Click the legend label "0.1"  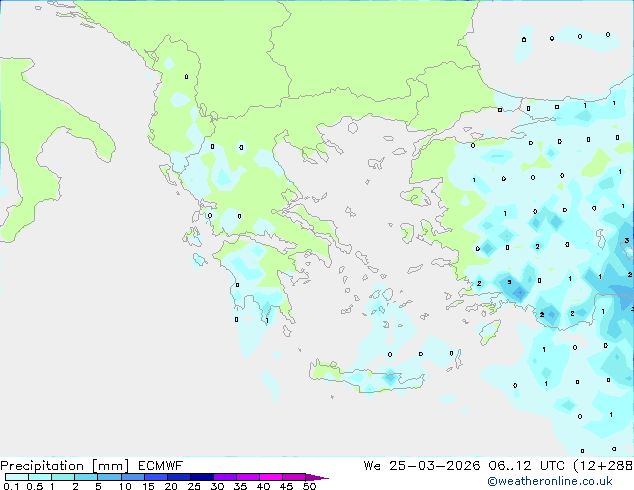coord(11,486)
